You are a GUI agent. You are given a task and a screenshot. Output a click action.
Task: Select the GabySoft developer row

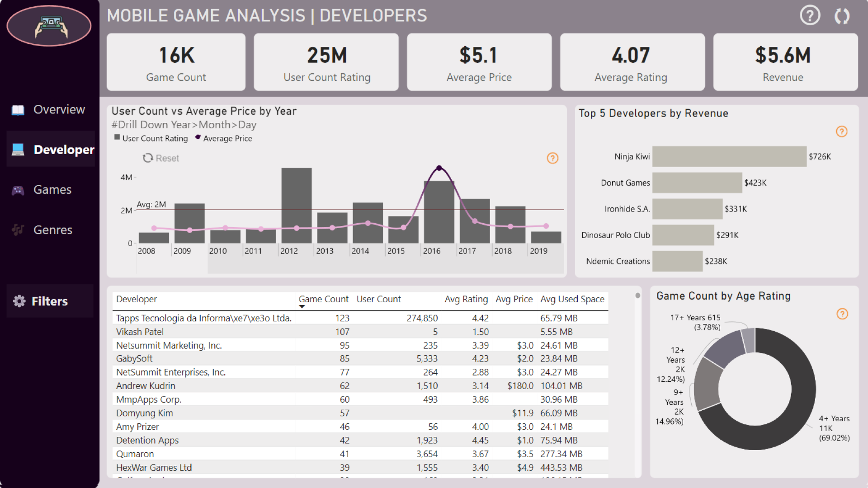360,358
